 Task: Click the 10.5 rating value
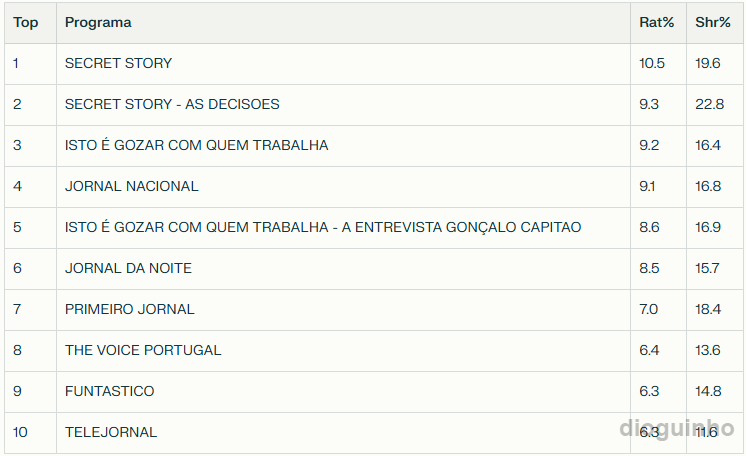coord(652,63)
